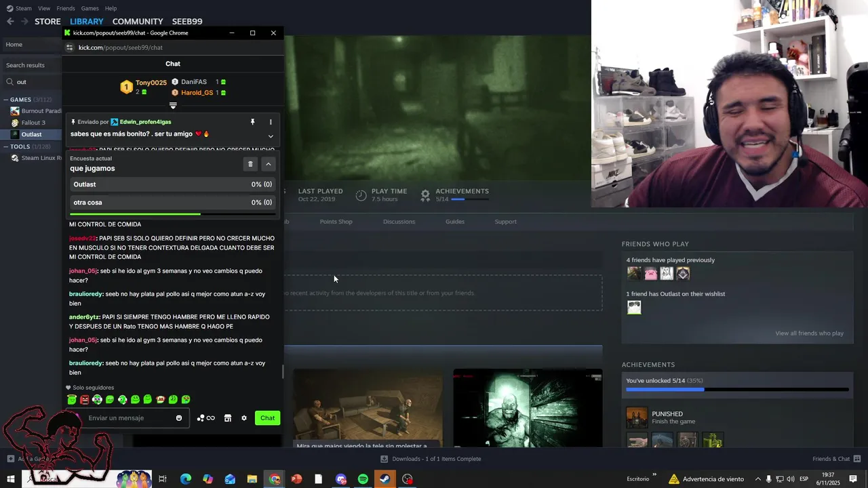This screenshot has height=488, width=868.
Task: Open the View menu in Steam
Action: pyautogui.click(x=44, y=8)
